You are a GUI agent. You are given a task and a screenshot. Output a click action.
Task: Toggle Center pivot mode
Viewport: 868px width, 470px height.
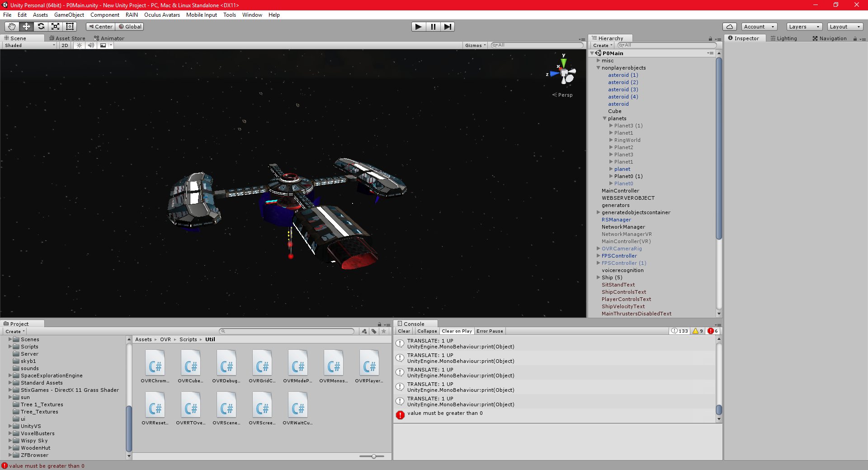point(100,27)
